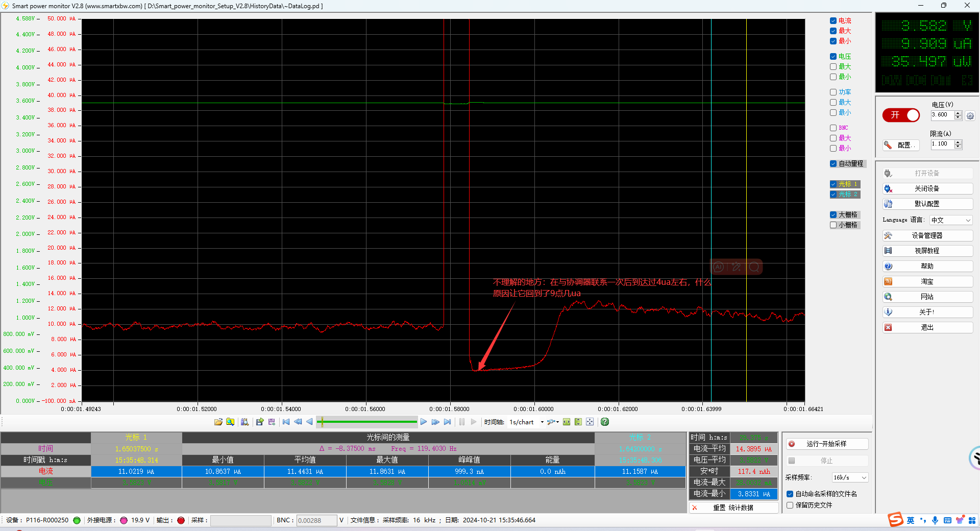Fast forward with the double-right arrow
Image resolution: width=980 pixels, height=531 pixels.
point(435,422)
